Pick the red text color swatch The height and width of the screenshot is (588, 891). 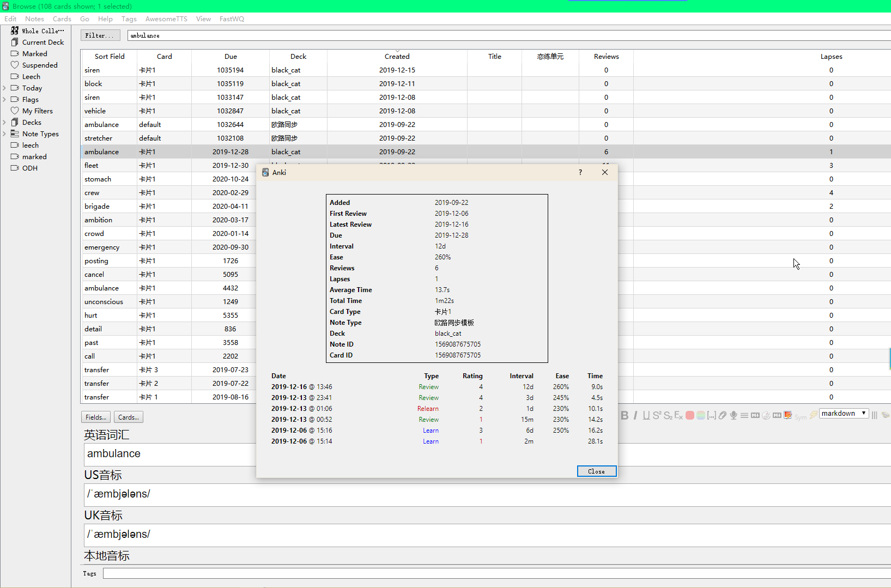click(x=690, y=415)
